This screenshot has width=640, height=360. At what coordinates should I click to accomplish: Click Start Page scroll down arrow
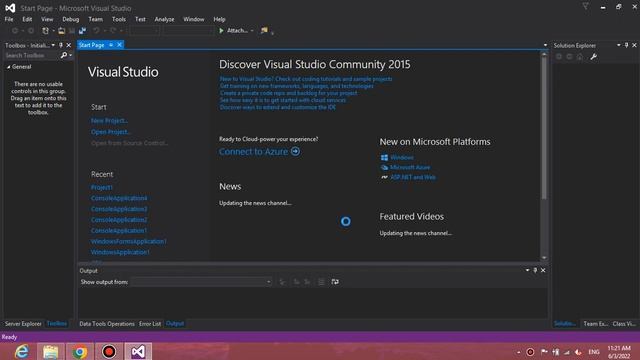[x=544, y=258]
